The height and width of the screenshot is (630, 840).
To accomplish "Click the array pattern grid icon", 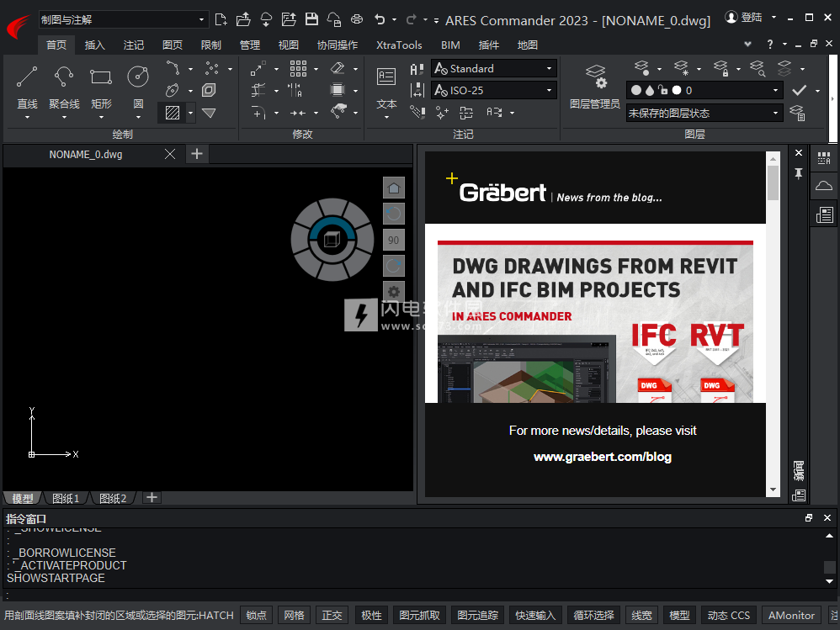I will click(x=299, y=68).
